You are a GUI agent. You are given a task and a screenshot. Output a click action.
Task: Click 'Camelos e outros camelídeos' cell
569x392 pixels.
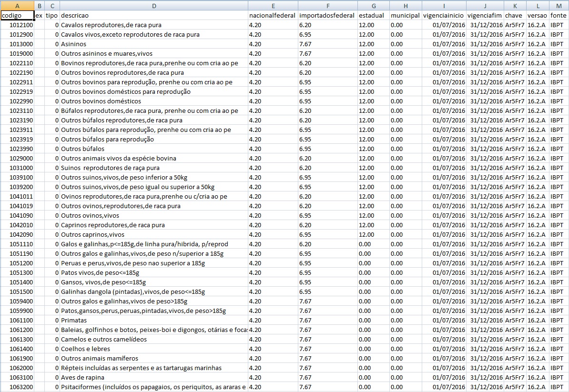click(153, 339)
